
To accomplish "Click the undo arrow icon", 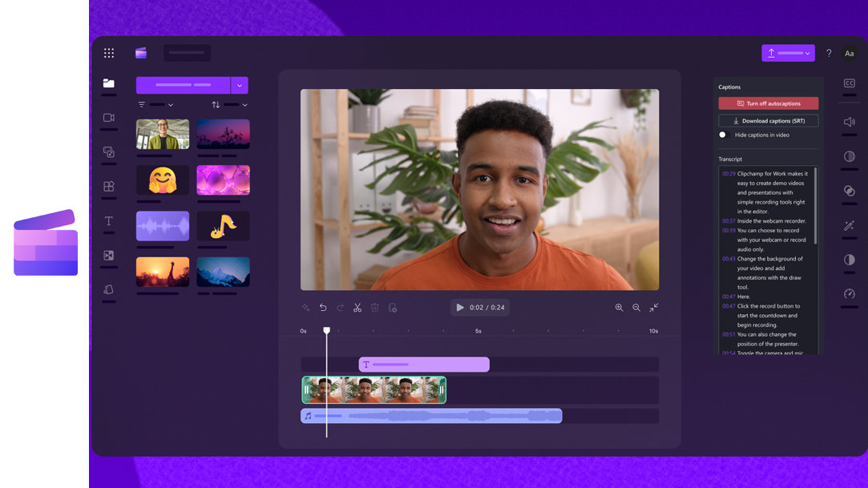I will tap(323, 308).
